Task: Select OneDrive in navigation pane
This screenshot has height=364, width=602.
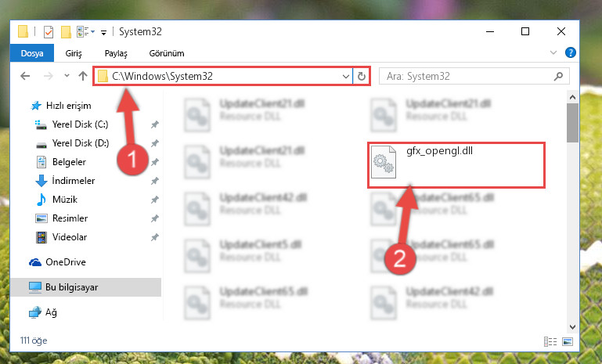Action: tap(66, 262)
